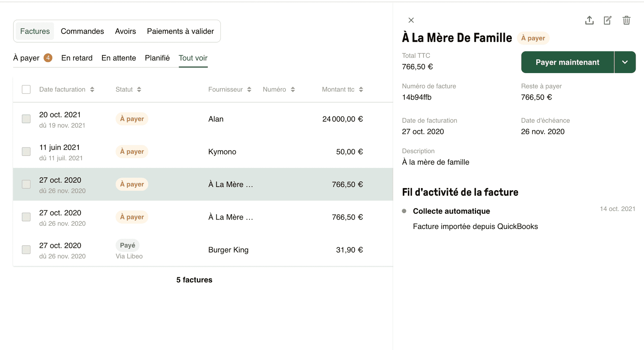This screenshot has height=350, width=644.
Task: Delete the invoice with the trash icon
Action: click(626, 20)
